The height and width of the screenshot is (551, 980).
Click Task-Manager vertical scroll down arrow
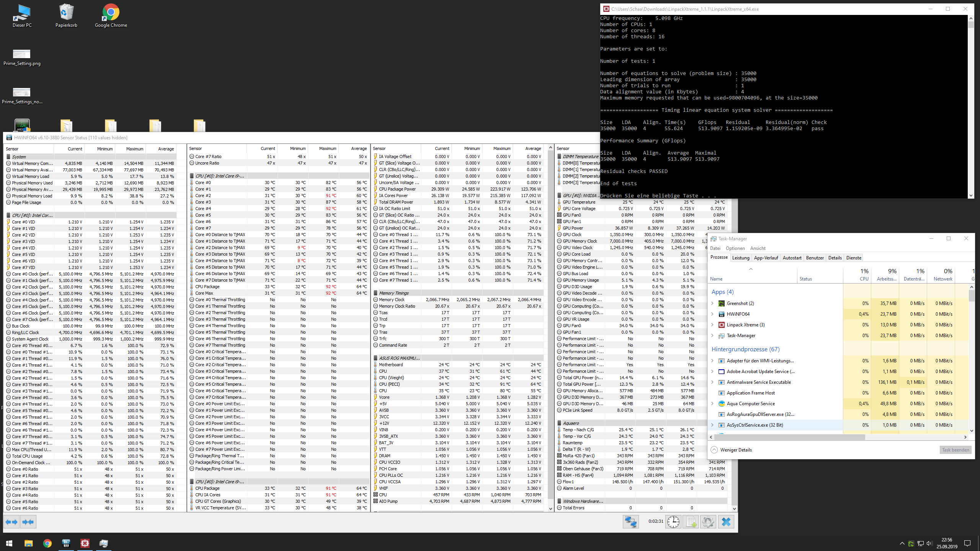click(x=972, y=431)
